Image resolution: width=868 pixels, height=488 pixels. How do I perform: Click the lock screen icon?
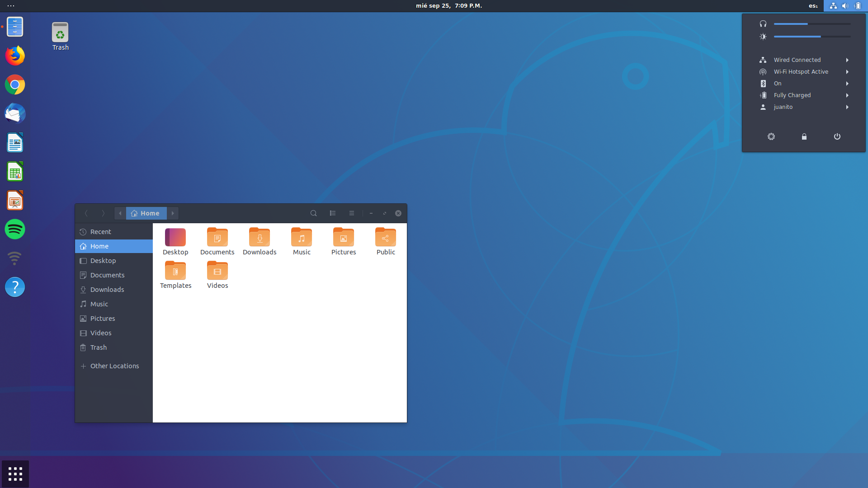[x=804, y=136]
